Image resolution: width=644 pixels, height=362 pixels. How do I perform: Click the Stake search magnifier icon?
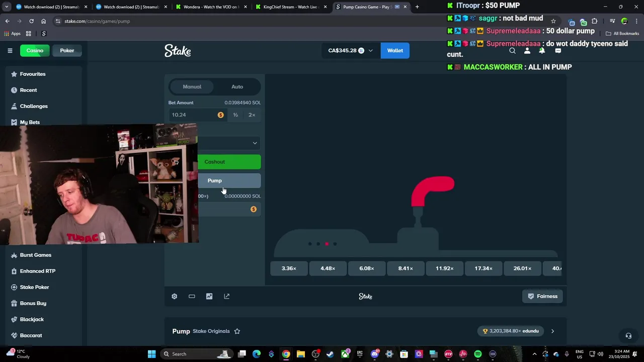[512, 50]
